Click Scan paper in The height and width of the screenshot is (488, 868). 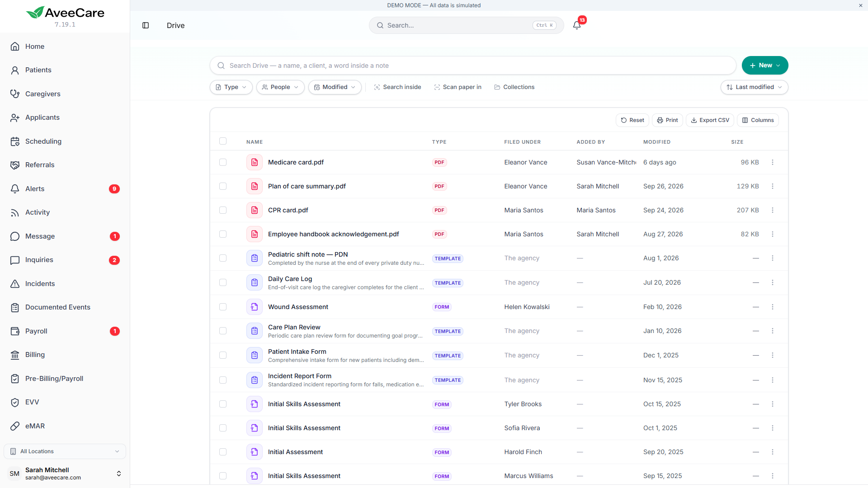(x=458, y=87)
